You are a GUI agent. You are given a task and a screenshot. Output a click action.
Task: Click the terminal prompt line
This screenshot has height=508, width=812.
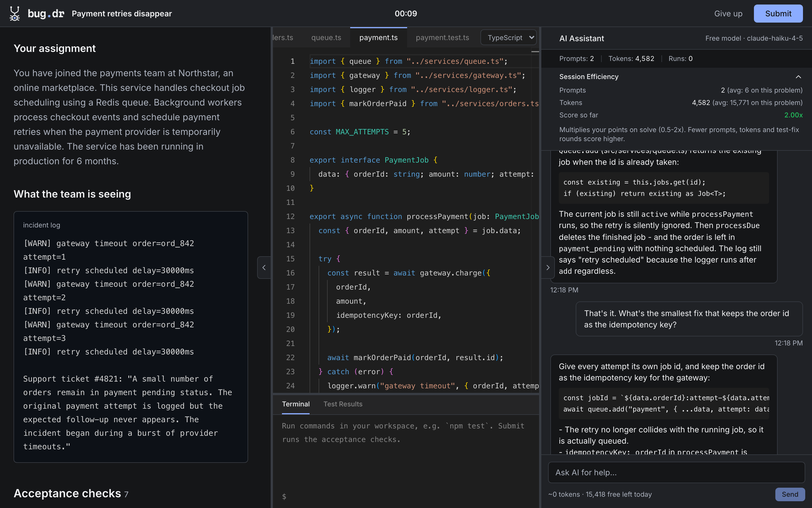click(x=406, y=496)
